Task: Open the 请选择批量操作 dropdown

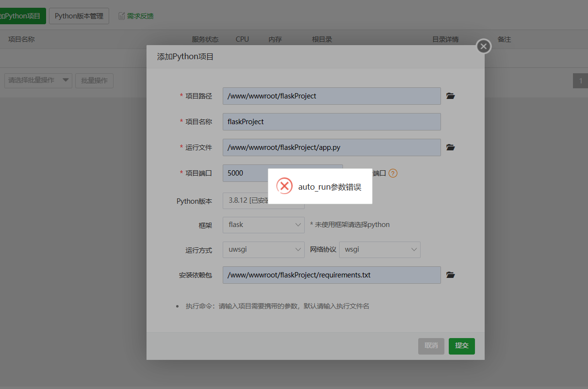Action: point(38,81)
